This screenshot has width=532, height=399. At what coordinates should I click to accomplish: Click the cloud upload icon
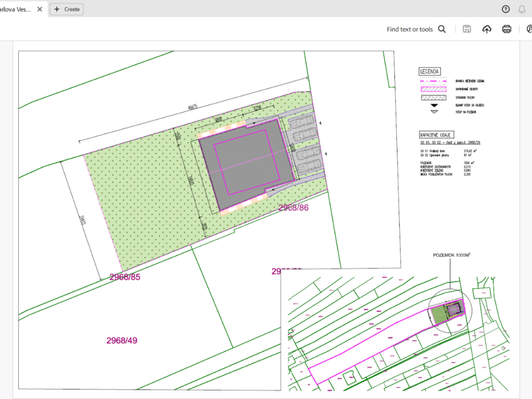coord(486,29)
